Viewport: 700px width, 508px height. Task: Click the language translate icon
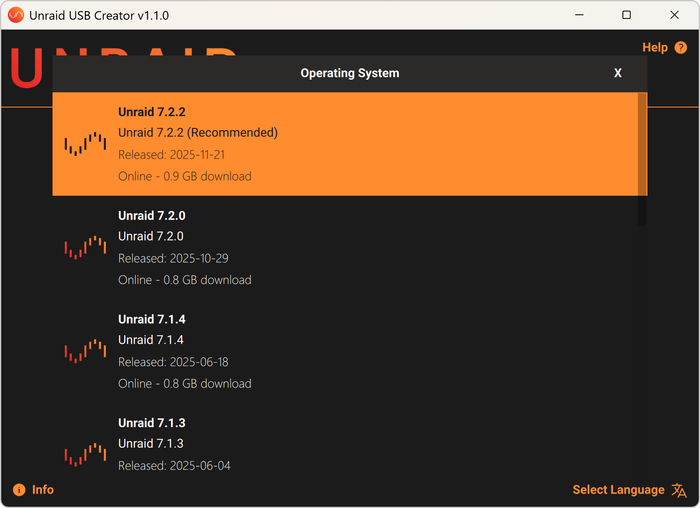tap(680, 490)
